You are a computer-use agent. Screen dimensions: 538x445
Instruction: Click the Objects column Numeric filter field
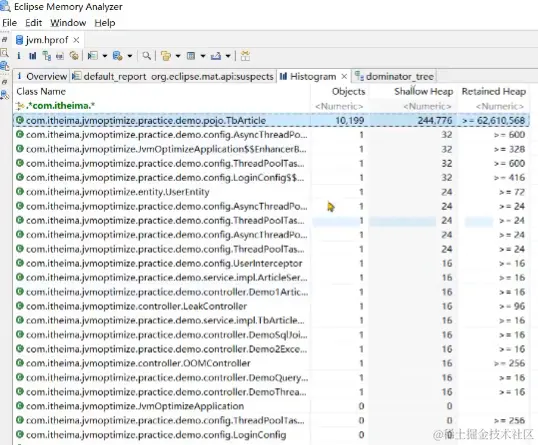[x=339, y=106]
